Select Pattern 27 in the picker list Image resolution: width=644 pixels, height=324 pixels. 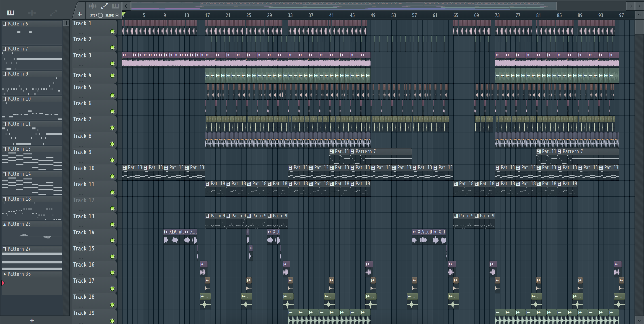coord(32,249)
